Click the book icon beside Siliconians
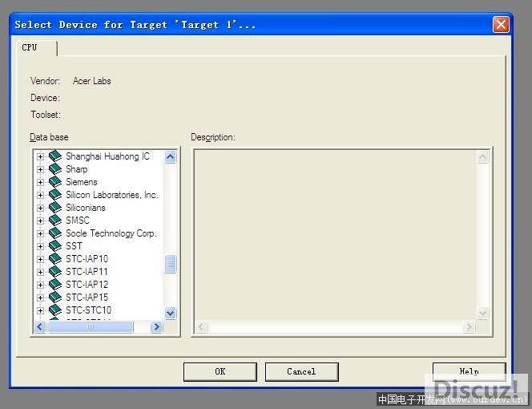The width and height of the screenshot is (532, 409). point(55,208)
